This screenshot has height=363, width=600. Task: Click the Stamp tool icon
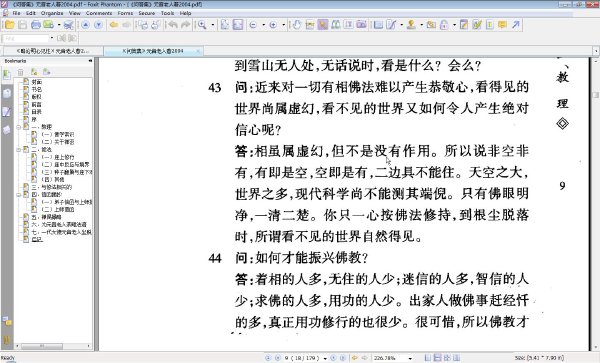point(411,25)
